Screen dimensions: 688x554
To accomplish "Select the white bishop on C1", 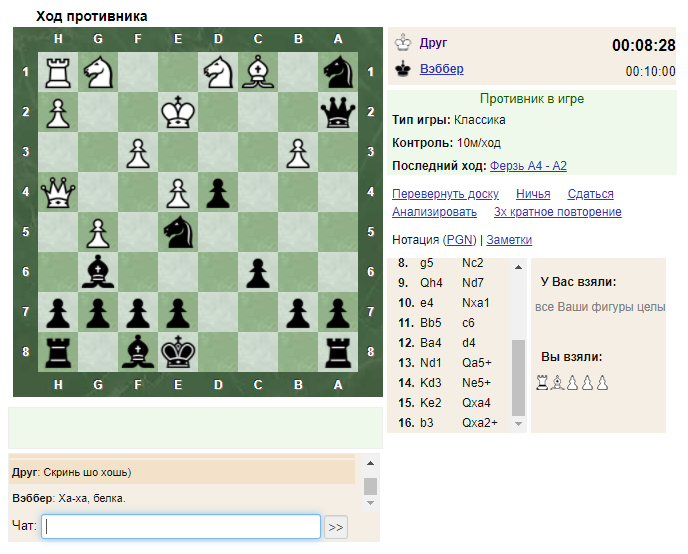I will pyautogui.click(x=258, y=71).
